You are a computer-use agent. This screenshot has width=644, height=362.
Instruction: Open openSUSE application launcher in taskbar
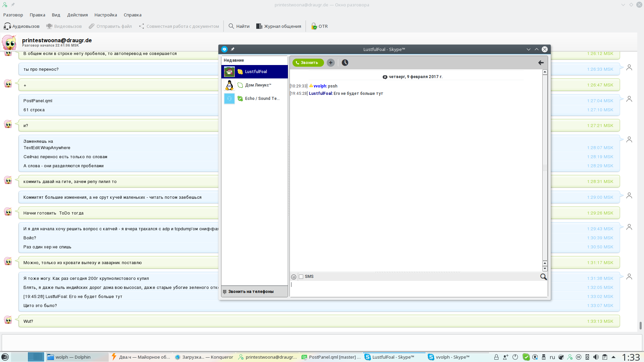click(5, 357)
